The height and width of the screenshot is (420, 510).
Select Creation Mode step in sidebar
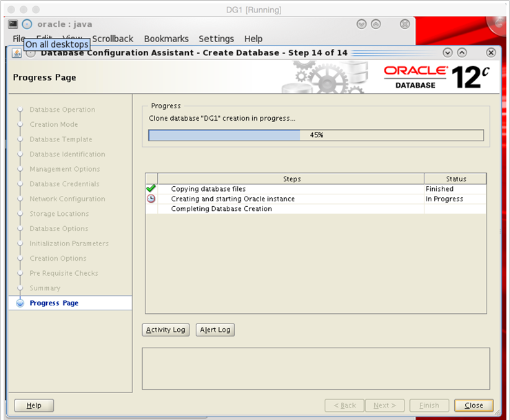(x=54, y=124)
